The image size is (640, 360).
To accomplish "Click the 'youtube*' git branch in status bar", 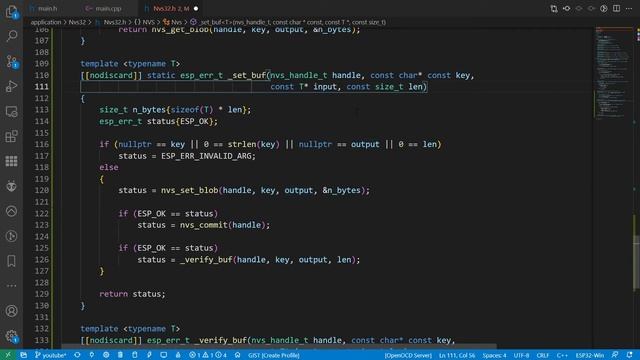I will (51, 355).
